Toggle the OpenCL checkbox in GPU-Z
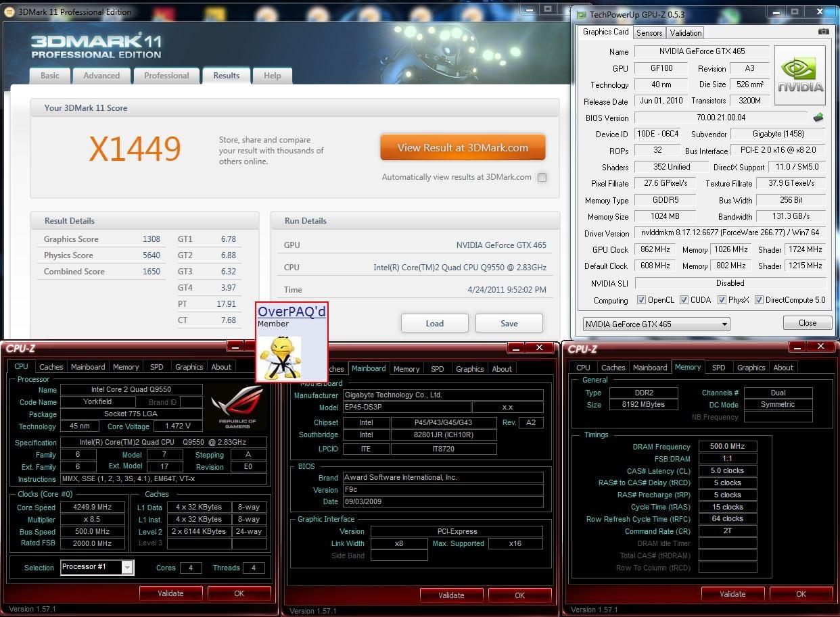 641,300
